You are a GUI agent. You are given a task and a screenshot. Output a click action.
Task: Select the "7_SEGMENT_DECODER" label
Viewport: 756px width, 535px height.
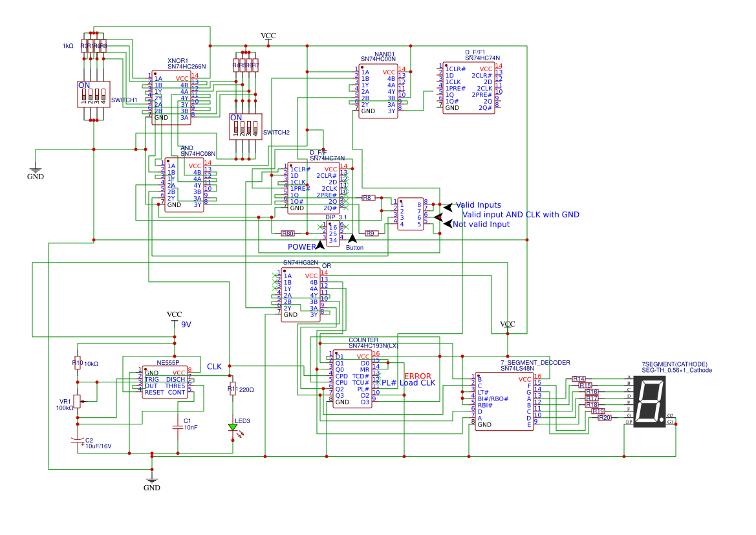click(x=535, y=363)
